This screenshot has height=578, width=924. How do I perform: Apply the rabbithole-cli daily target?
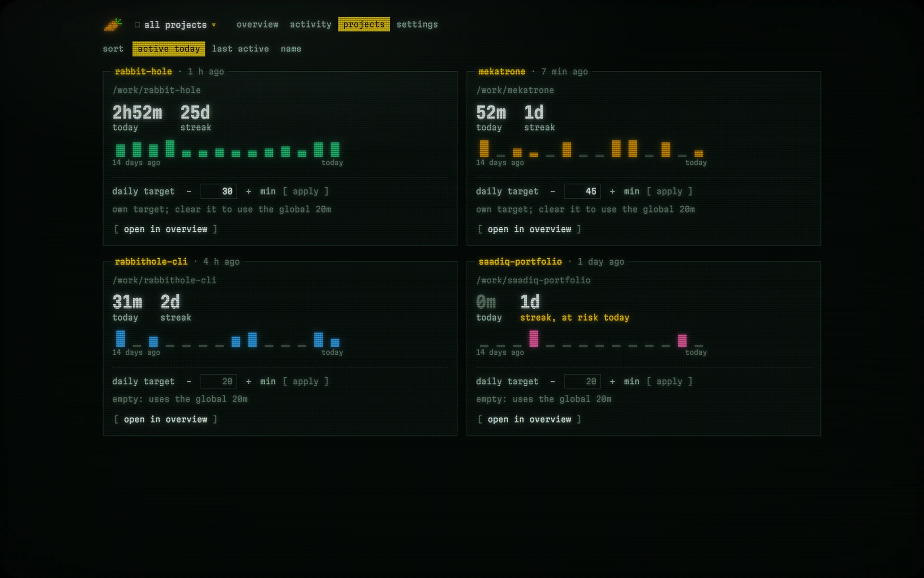306,381
